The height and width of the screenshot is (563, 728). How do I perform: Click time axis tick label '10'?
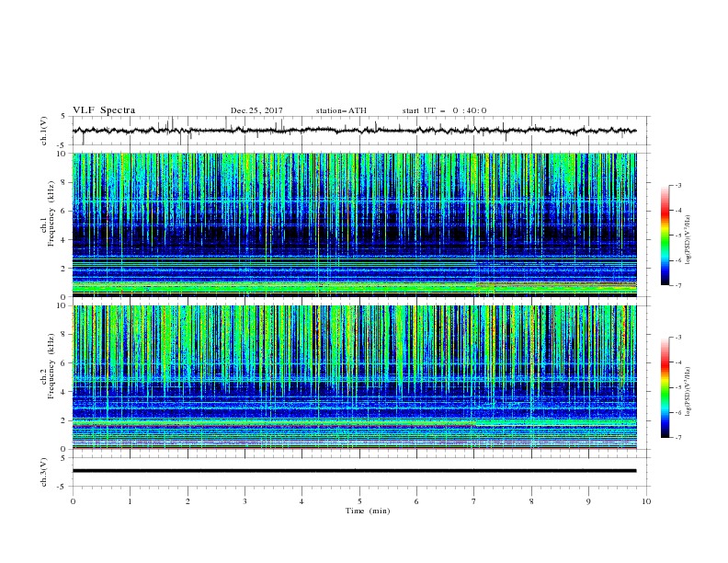(x=646, y=501)
